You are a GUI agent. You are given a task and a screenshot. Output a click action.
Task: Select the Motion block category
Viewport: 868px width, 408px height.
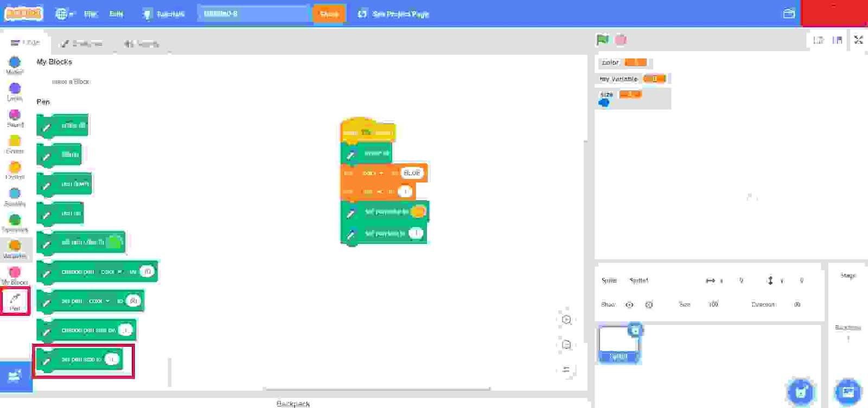15,66
